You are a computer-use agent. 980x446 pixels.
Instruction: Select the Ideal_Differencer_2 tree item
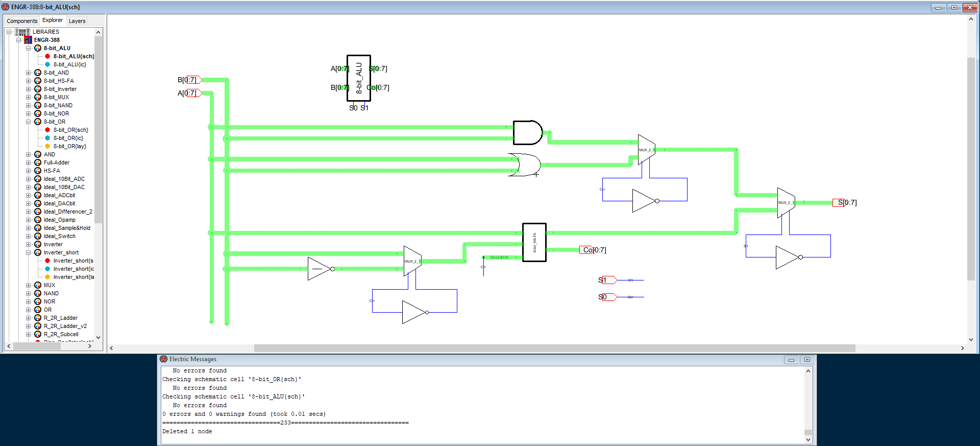(68, 212)
